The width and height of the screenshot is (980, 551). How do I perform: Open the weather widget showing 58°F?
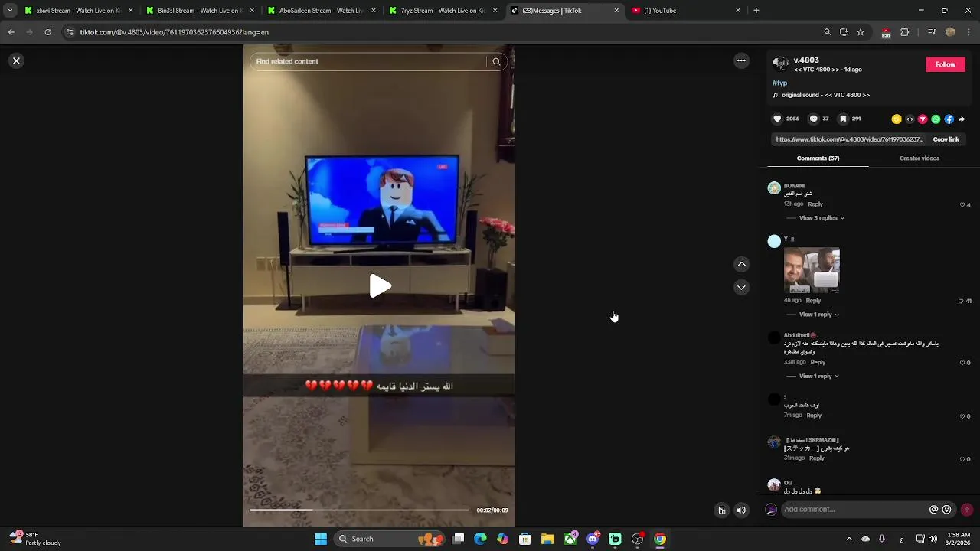click(x=35, y=539)
